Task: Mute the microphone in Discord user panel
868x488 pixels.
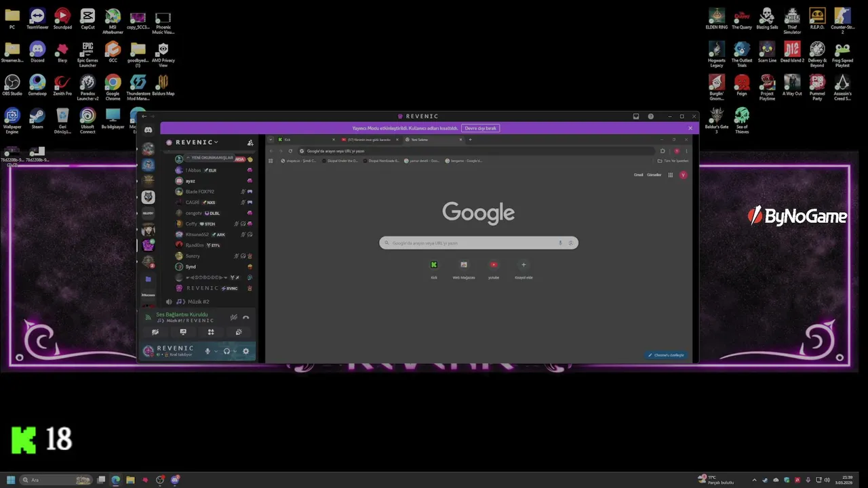Action: tap(208, 351)
